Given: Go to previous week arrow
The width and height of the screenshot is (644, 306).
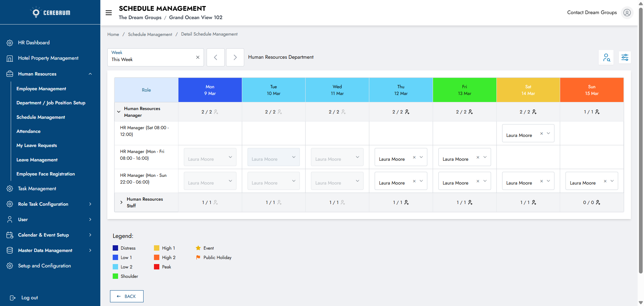Looking at the screenshot, I should point(215,57).
